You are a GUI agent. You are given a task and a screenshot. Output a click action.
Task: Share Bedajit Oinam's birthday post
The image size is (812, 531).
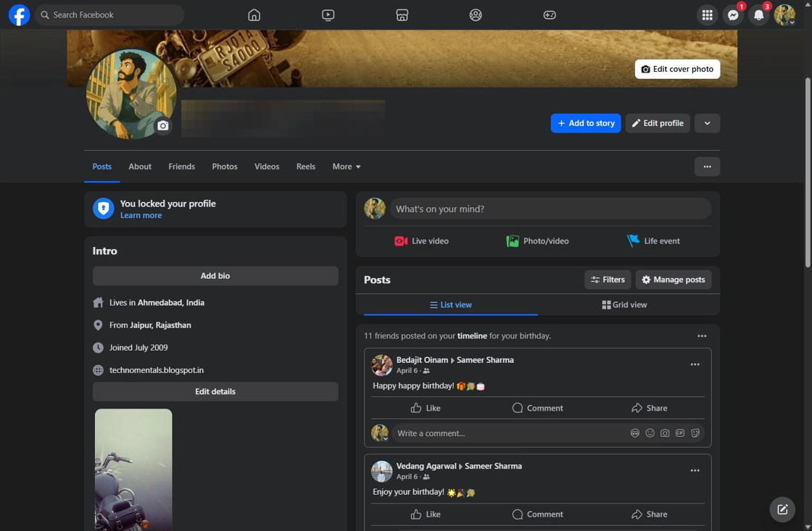point(650,408)
